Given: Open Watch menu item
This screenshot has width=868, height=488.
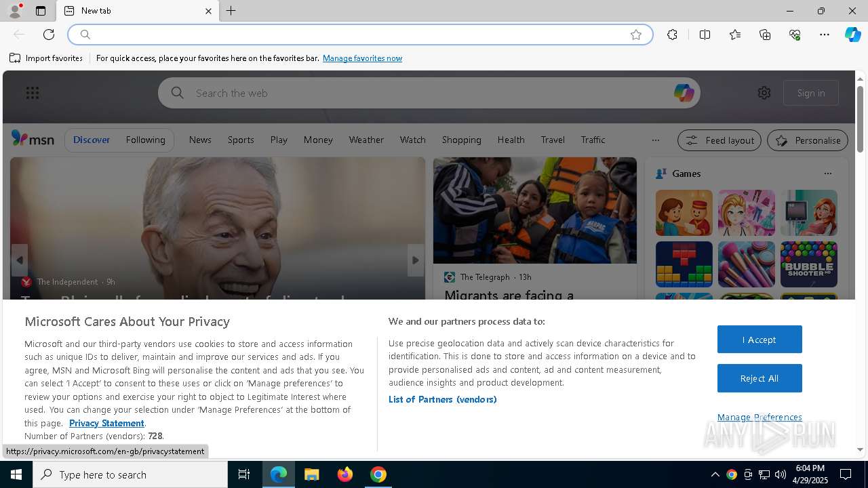Looking at the screenshot, I should click(x=412, y=140).
